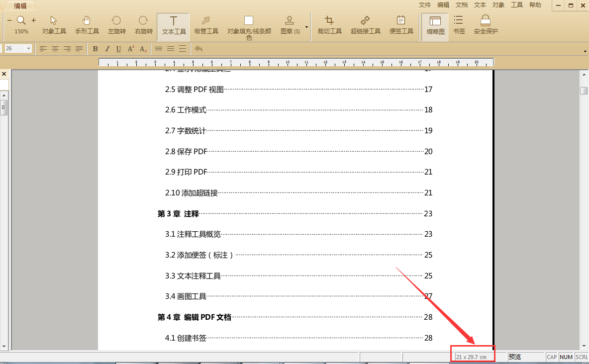Select the 裁切工具 crop tool
The height and width of the screenshot is (364, 589).
(329, 25)
